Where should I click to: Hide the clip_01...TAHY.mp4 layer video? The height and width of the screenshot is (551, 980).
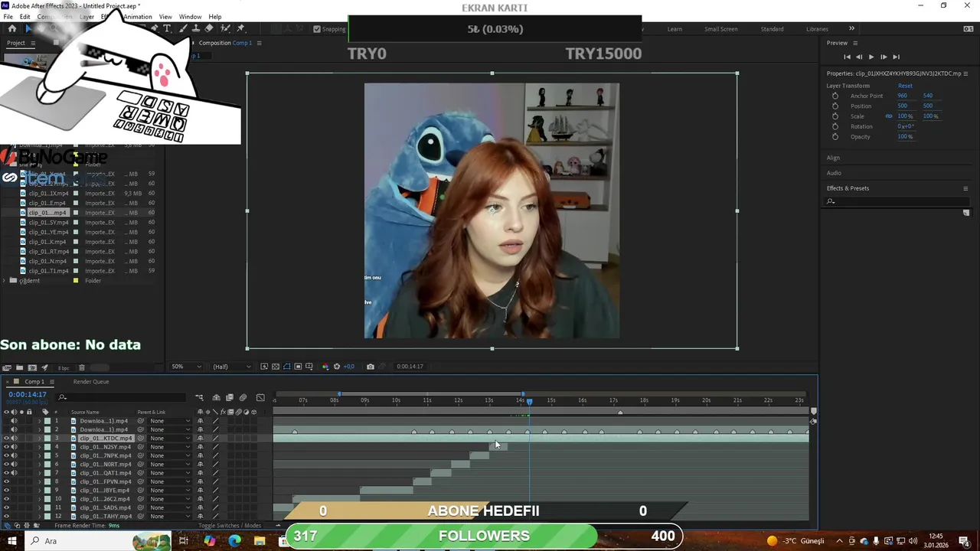(x=6, y=517)
